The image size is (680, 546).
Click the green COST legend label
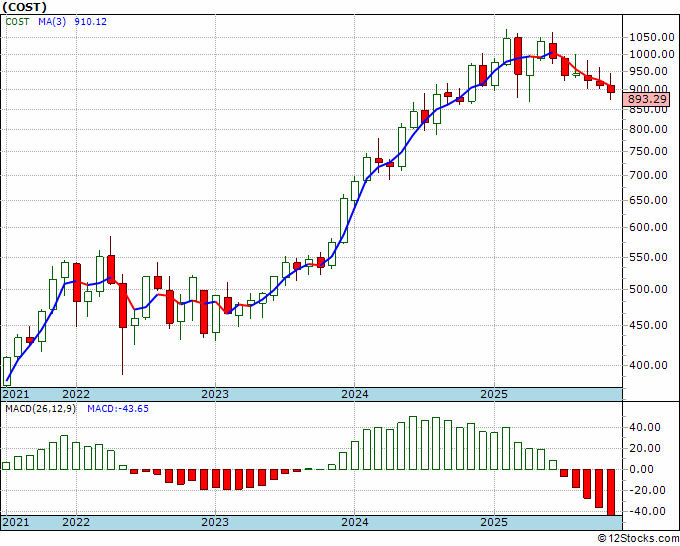point(17,22)
